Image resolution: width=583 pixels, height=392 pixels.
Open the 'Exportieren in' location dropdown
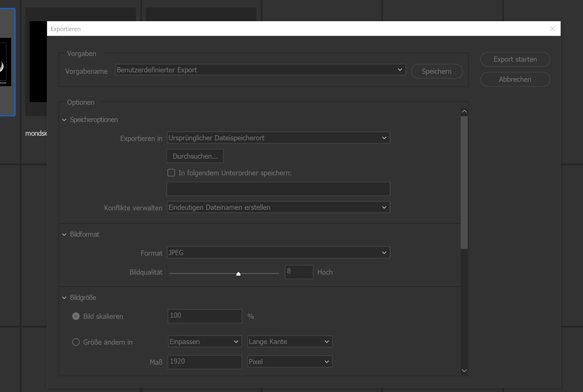[x=278, y=138]
